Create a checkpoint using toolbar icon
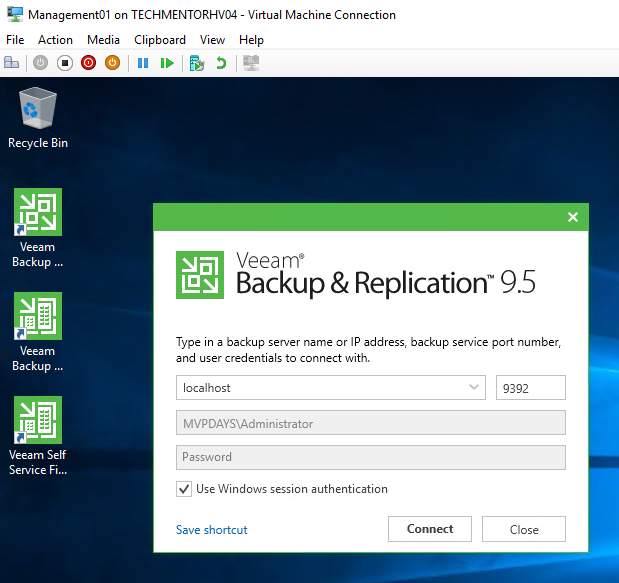Screen dimensions: 619x583 198,63
